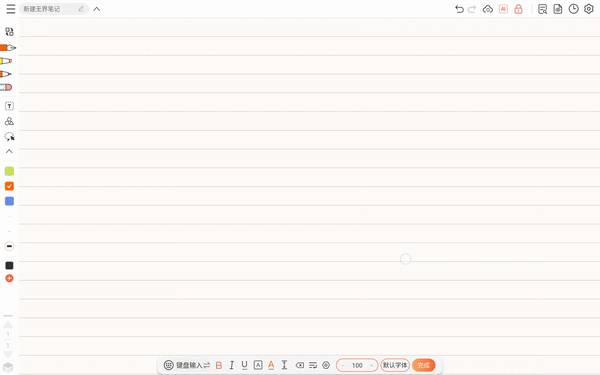Increase font size with plus
The width and height of the screenshot is (600, 375).
(371, 365)
